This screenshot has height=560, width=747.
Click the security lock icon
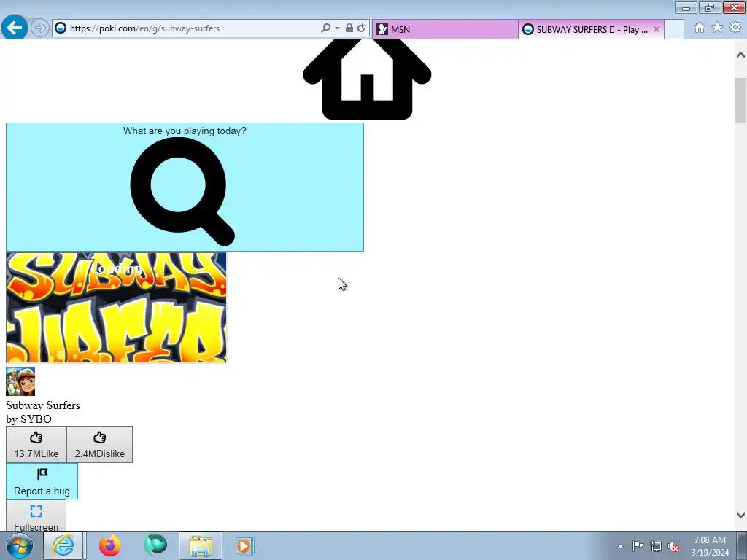click(349, 28)
